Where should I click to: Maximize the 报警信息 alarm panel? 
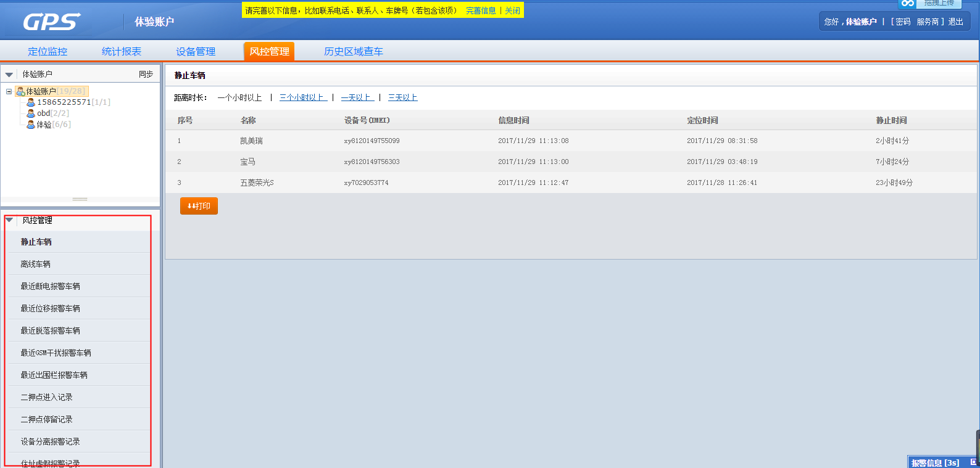click(x=973, y=462)
